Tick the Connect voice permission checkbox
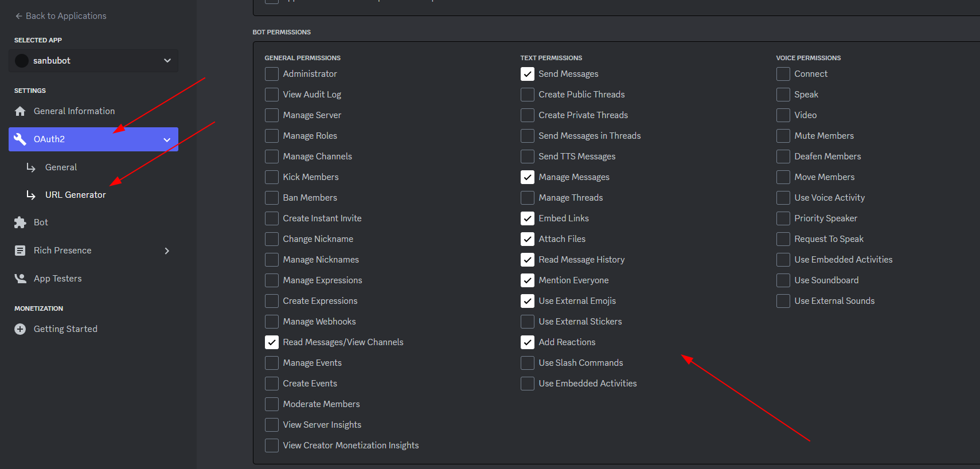This screenshot has height=469, width=980. [783, 74]
